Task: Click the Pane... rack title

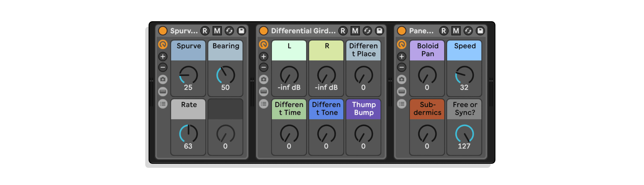Action: point(421,31)
